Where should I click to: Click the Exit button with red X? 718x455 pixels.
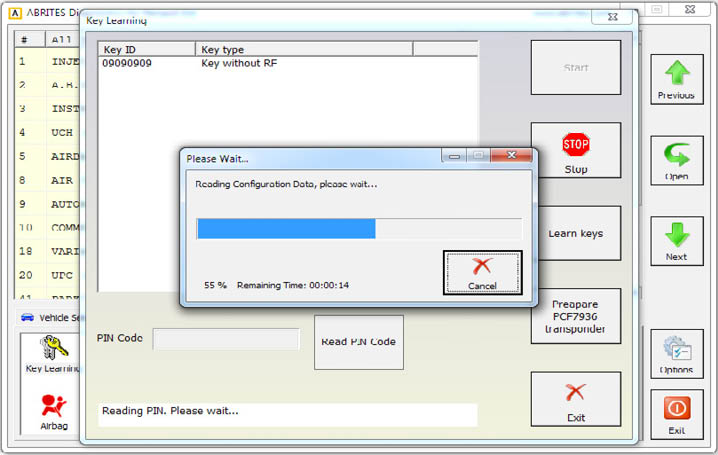pos(575,399)
